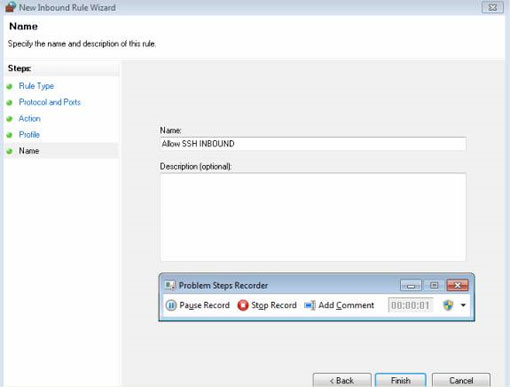This screenshot has height=387, width=510.
Task: Go to the Action step
Action: 29,118
